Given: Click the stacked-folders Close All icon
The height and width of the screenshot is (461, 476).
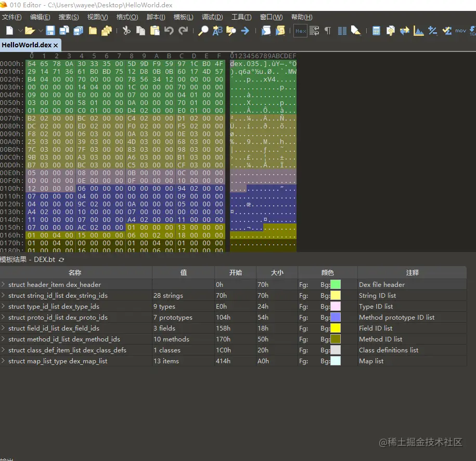Looking at the screenshot, I should 107,31.
